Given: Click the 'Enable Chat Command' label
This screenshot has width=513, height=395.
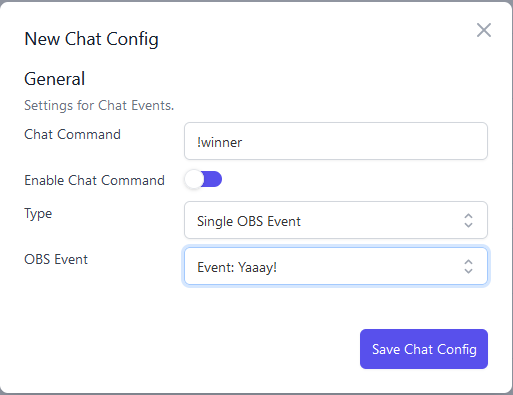Looking at the screenshot, I should (x=94, y=180).
